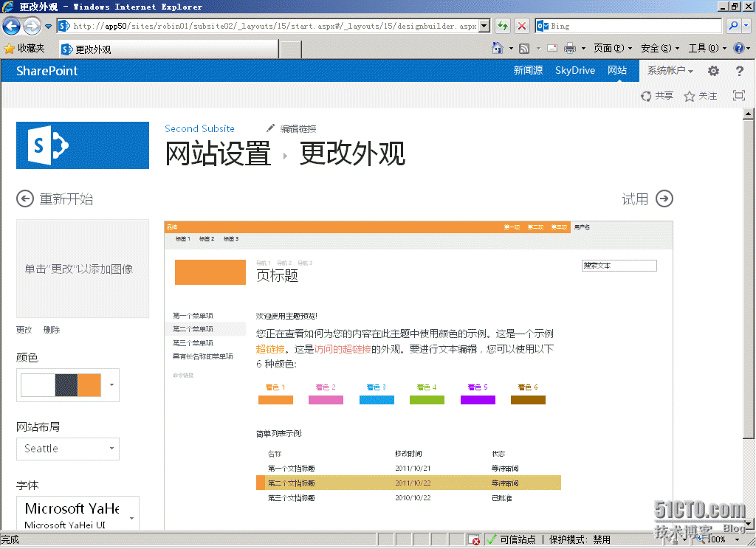This screenshot has height=549, width=756.
Task: Click the 重新开始 back circle arrow
Action: pyautogui.click(x=25, y=198)
